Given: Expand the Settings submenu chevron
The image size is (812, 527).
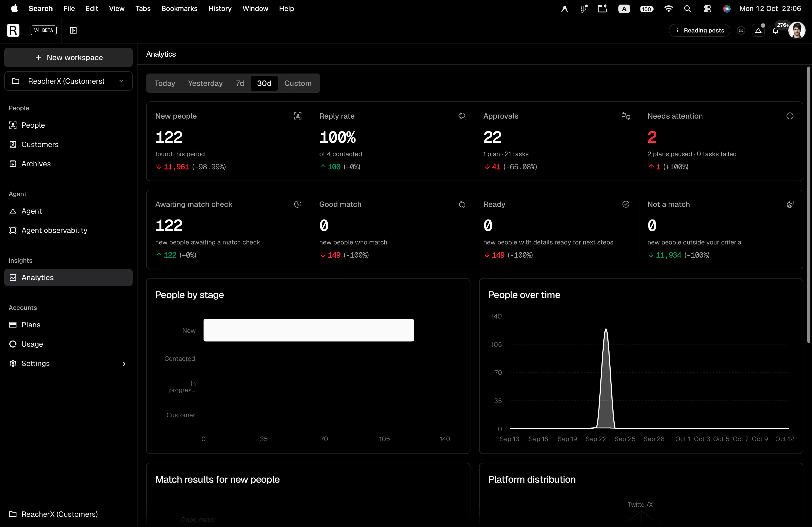Looking at the screenshot, I should coord(124,364).
